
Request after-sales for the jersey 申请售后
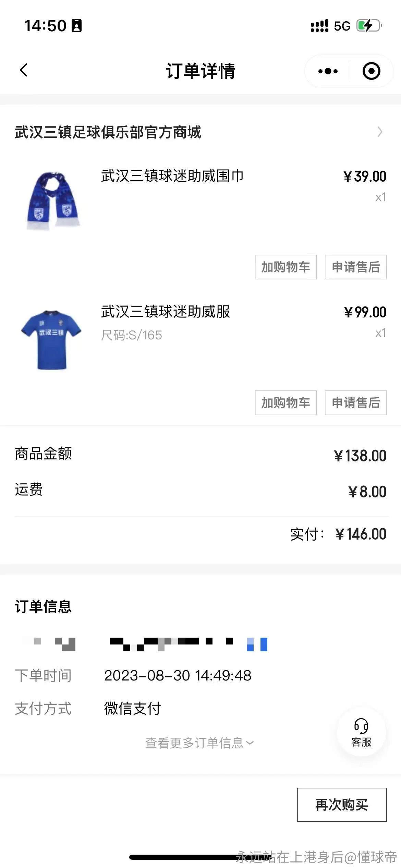pyautogui.click(x=355, y=402)
